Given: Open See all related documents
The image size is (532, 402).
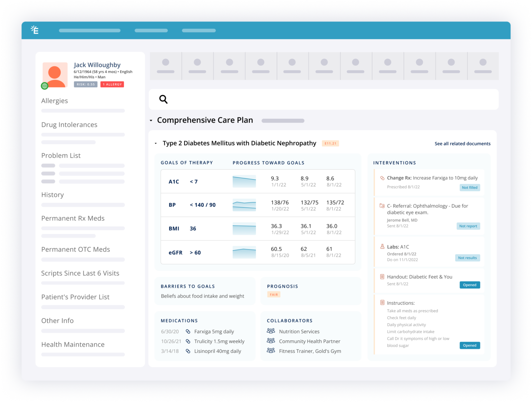Looking at the screenshot, I should [x=462, y=143].
